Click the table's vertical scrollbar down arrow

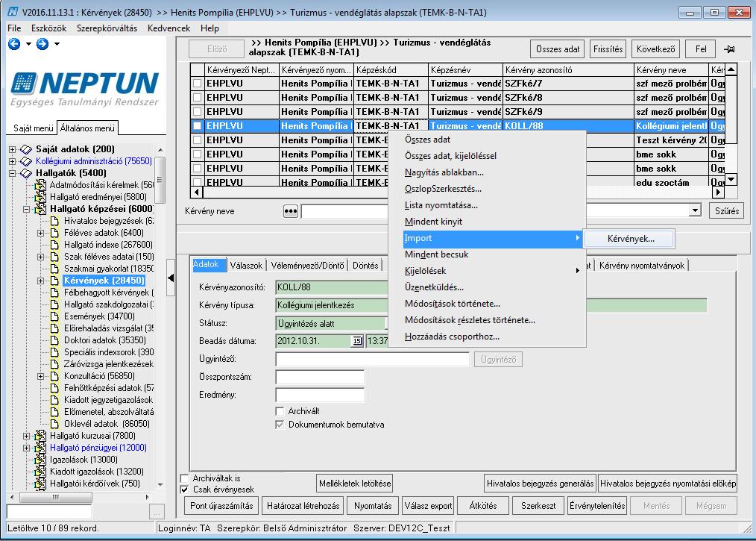(x=731, y=180)
